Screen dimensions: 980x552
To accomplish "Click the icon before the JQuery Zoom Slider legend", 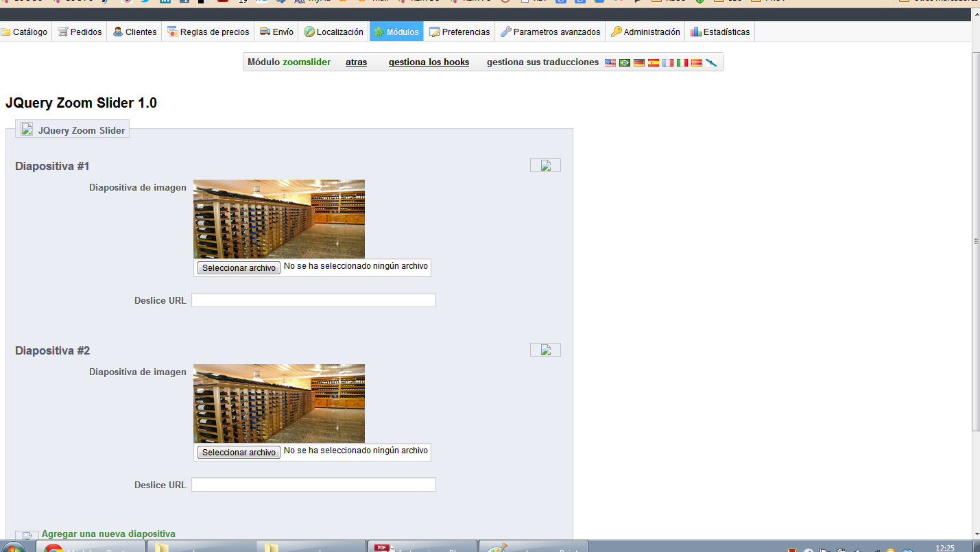I will click(x=27, y=129).
